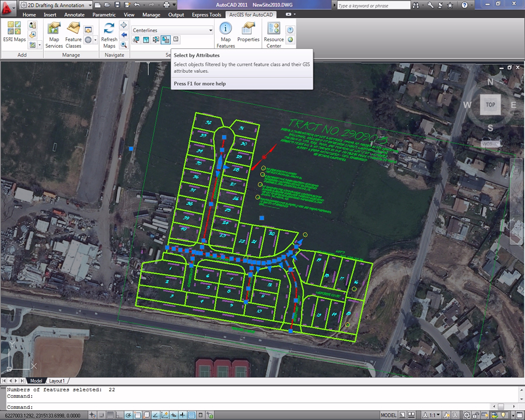
Task: Toggle Snap Mode in status bar
Action: [x=101, y=415]
